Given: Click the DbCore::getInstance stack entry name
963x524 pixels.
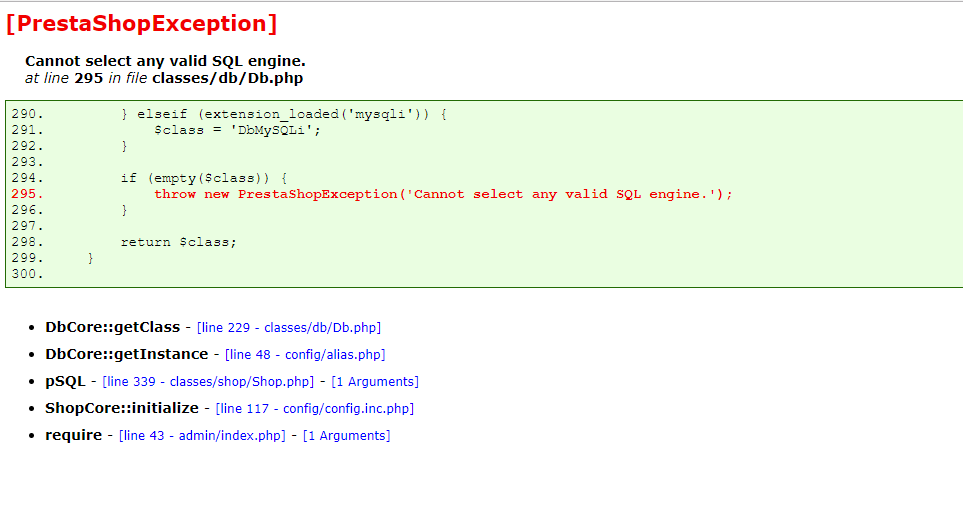Looking at the screenshot, I should coord(127,354).
